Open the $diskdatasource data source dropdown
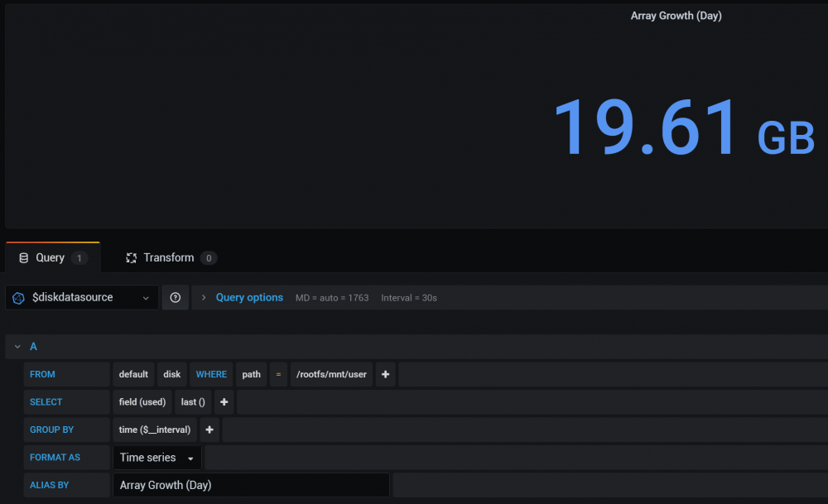The image size is (828, 504). click(82, 298)
